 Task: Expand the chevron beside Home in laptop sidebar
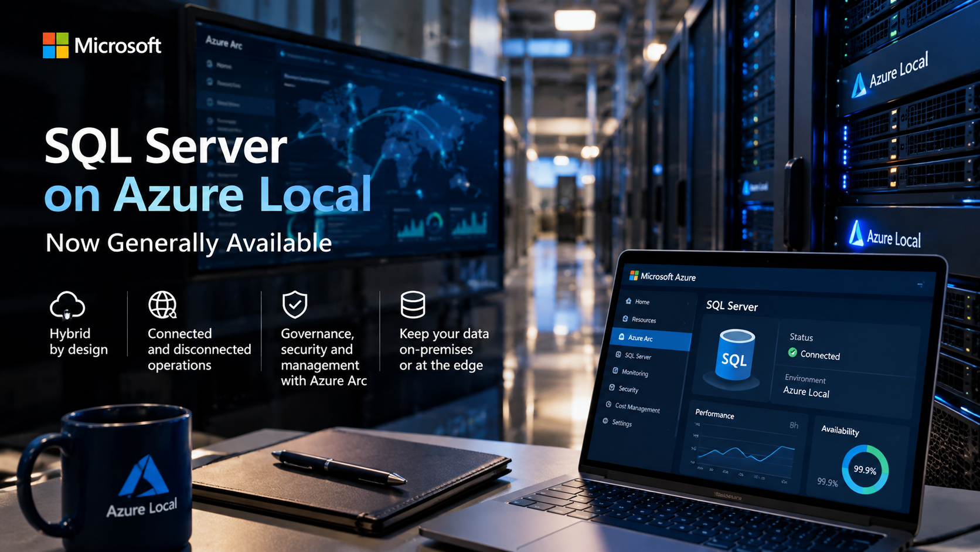(688, 304)
